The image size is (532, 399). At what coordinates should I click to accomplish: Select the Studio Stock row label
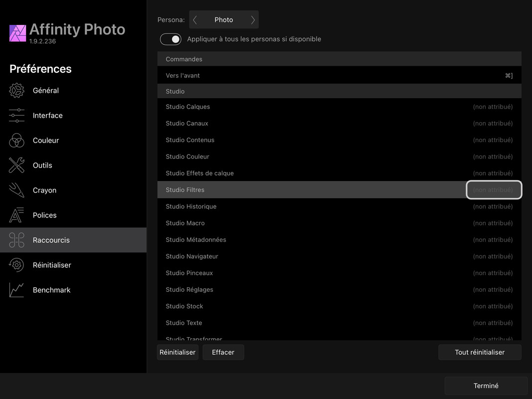(184, 306)
